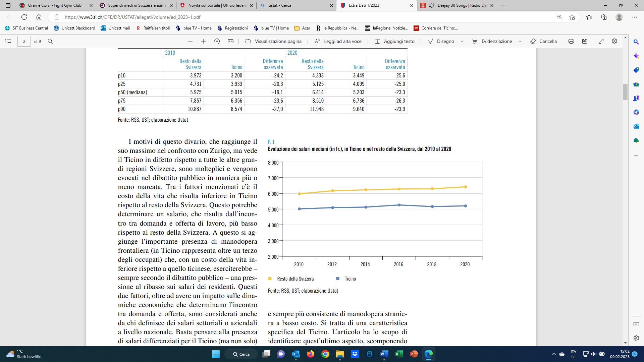
Task: Switch to Orari e Corsi - Fight Gym Club tab
Action: [x=56, y=5]
